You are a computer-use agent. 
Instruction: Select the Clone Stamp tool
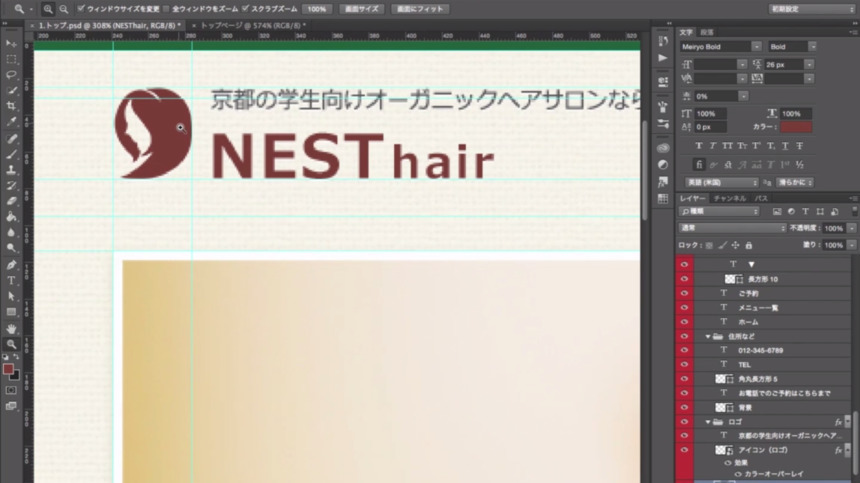point(11,170)
